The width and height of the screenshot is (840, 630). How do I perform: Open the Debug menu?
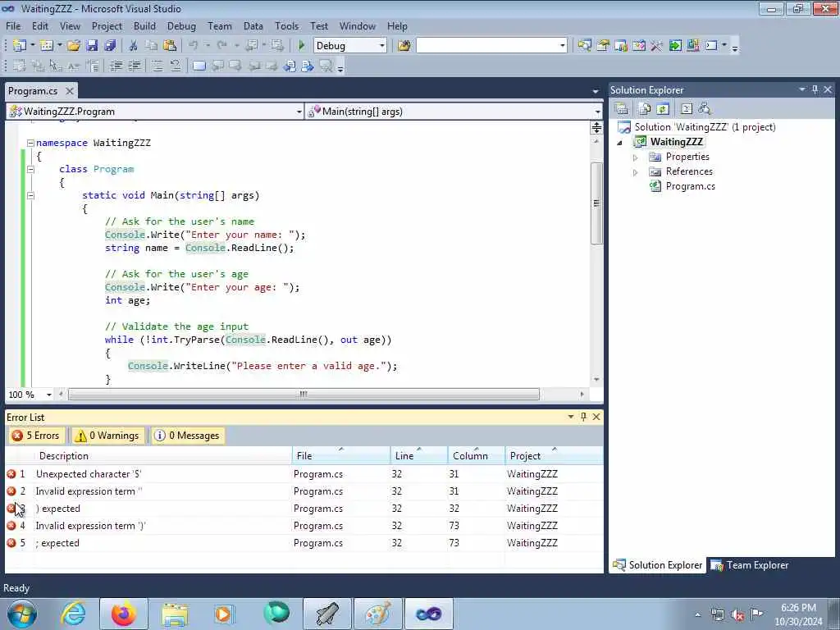pyautogui.click(x=181, y=25)
